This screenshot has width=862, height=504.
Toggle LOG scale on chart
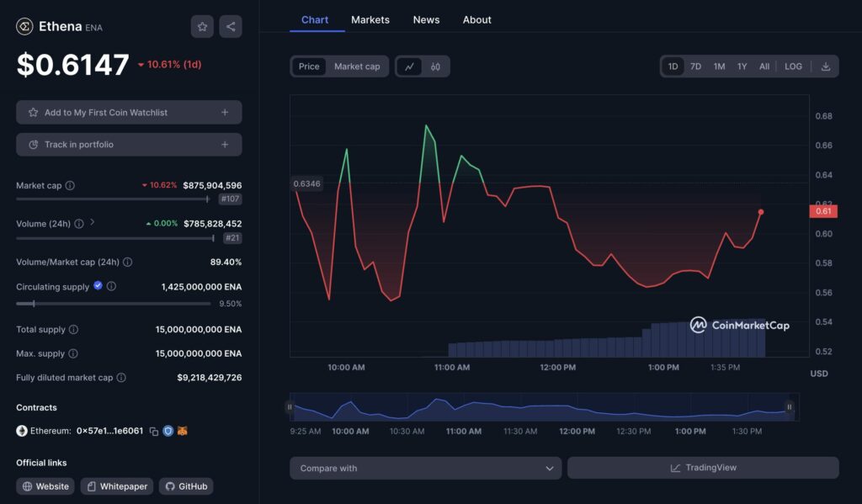(x=793, y=66)
